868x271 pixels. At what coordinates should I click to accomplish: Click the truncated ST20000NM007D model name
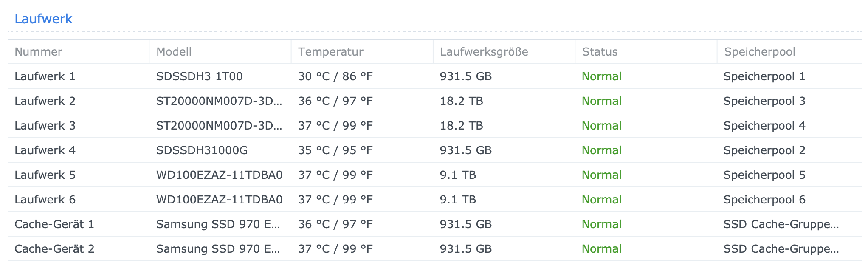220,101
